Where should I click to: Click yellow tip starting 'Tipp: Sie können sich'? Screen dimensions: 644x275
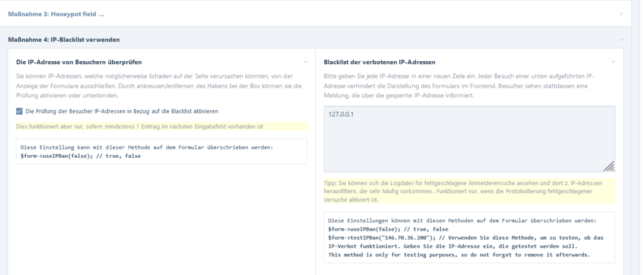pyautogui.click(x=469, y=191)
